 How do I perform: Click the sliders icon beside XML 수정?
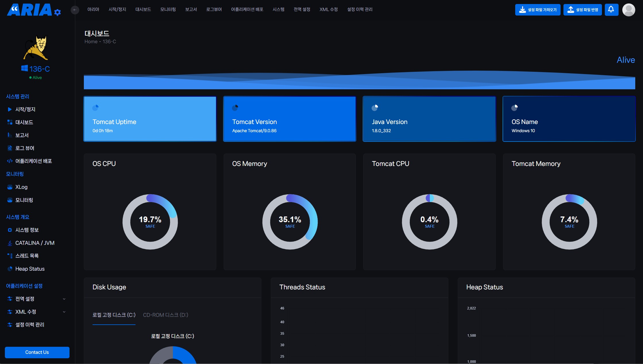10,312
